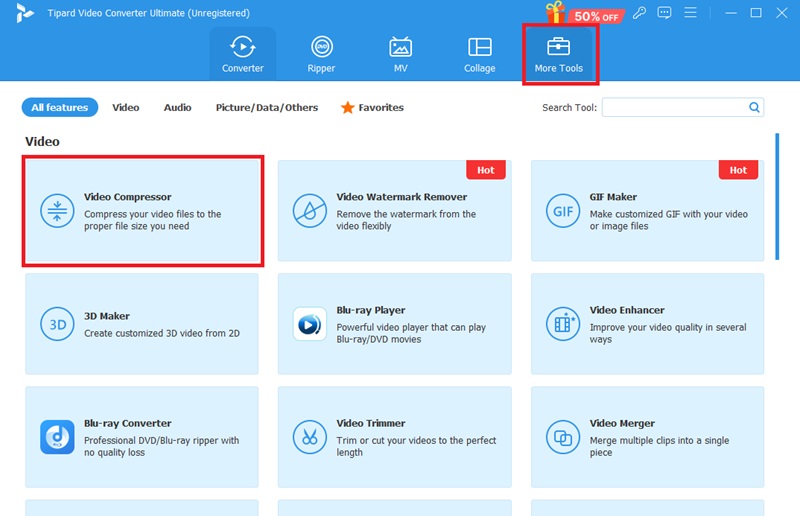The image size is (800, 516).
Task: Click Hot badge on GIF Maker card
Action: pos(738,170)
